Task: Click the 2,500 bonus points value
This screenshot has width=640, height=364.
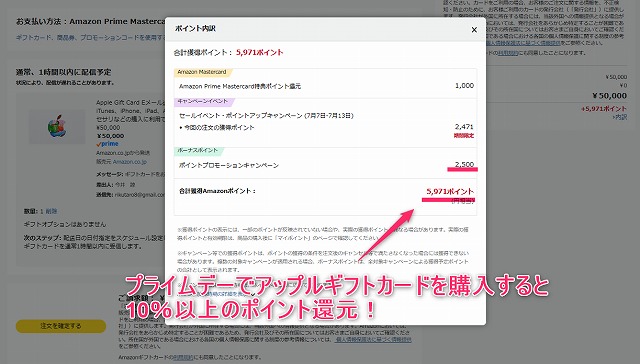Action: (464, 164)
